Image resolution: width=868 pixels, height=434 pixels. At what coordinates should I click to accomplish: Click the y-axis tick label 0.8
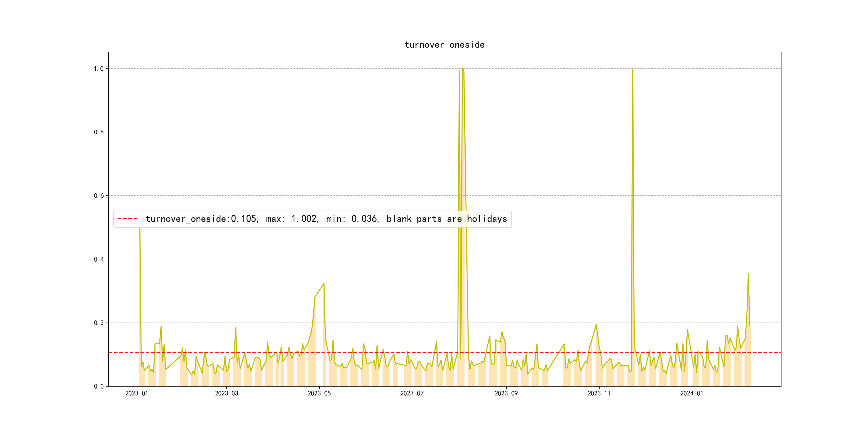98,132
